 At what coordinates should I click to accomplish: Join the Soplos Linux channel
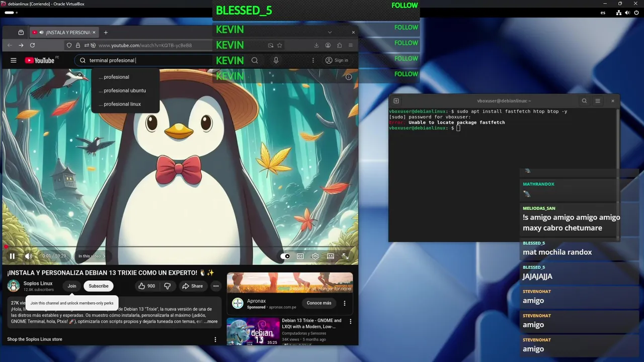(x=72, y=286)
